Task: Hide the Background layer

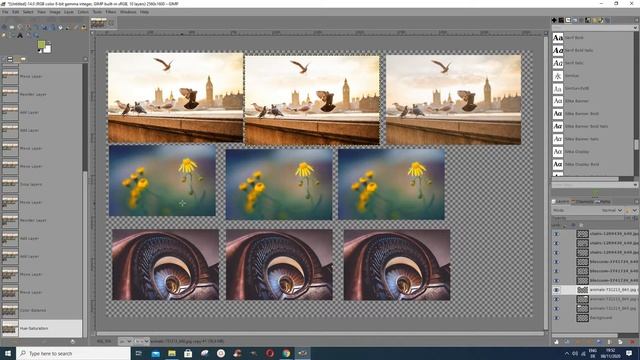Action: (x=556, y=318)
